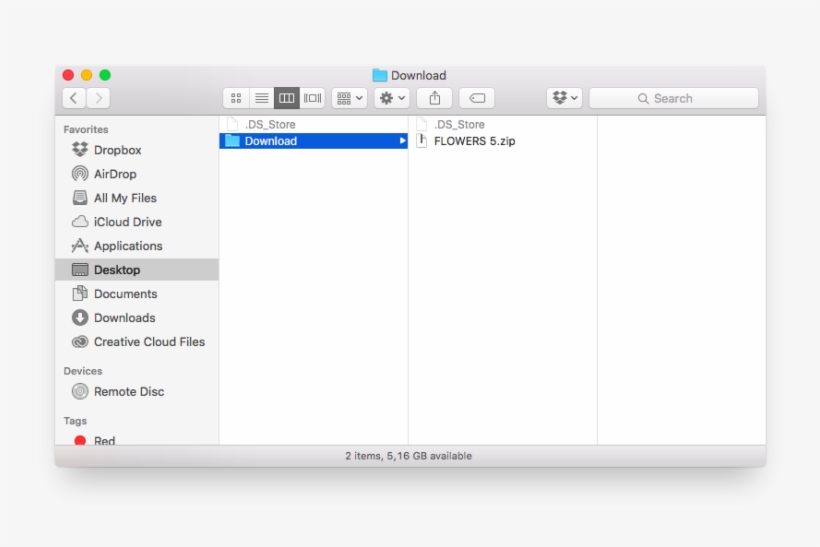Open iCloud Drive from sidebar
The image size is (820, 547).
(x=127, y=222)
